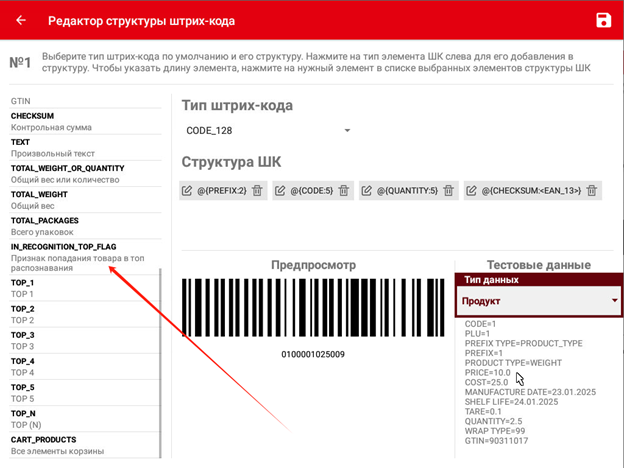Viewport: 624px width, 468px height.
Task: Edit the CHECKSUM EAN_13 element
Action: 472,191
